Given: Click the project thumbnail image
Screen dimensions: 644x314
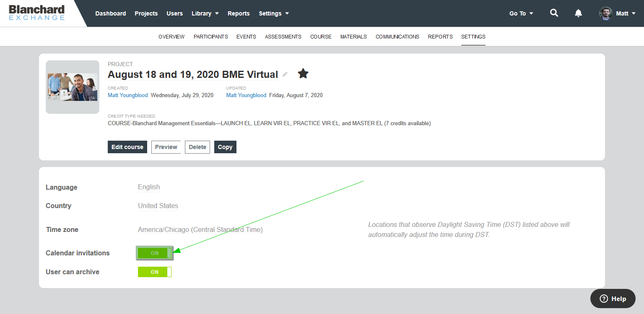Looking at the screenshot, I should (x=73, y=87).
